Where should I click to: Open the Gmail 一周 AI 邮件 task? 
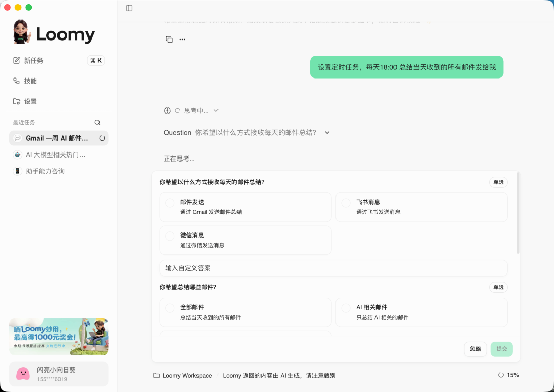click(x=58, y=138)
